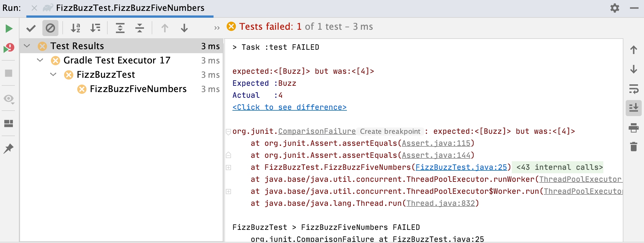Click the Tests failed status icon

point(231,27)
